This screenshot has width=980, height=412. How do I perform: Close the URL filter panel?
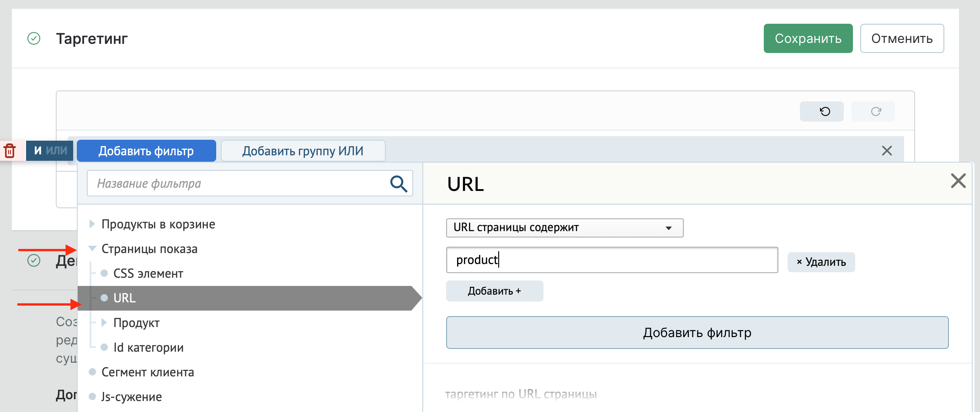click(x=958, y=181)
